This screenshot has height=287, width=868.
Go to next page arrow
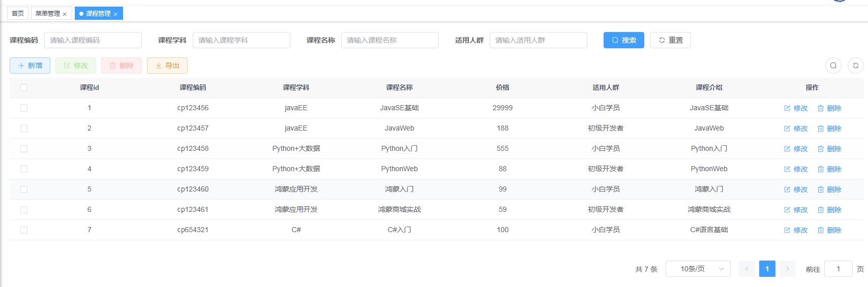pos(788,269)
